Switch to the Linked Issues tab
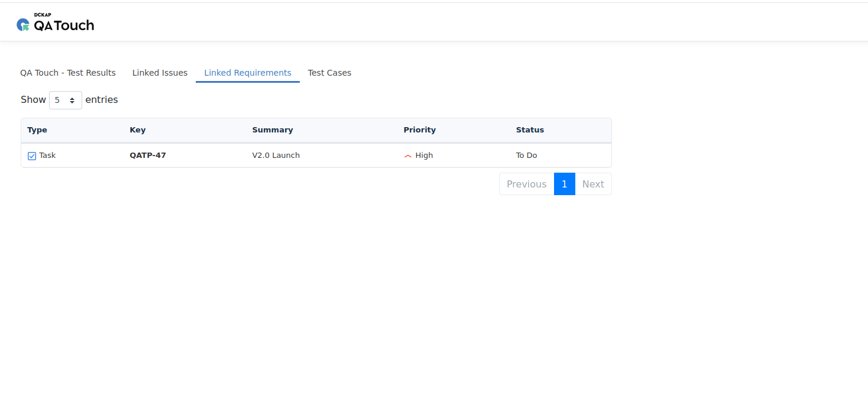The image size is (868, 411). (x=160, y=73)
